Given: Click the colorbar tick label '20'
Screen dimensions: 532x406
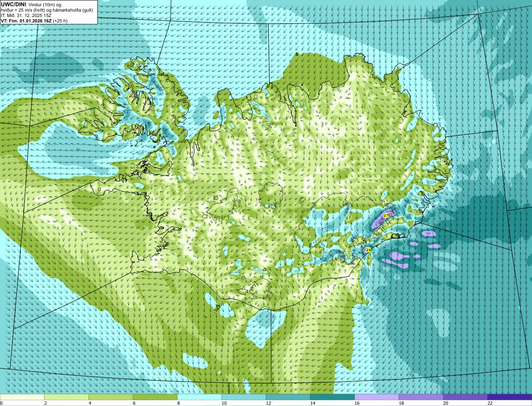Looking at the screenshot, I should coord(446,403).
